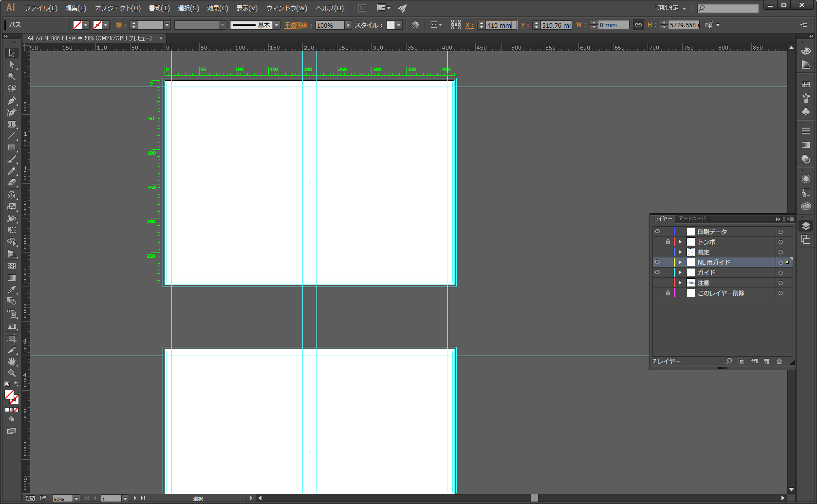The height and width of the screenshot is (504, 817).
Task: Open the ウィンドウ menu
Action: click(x=286, y=8)
